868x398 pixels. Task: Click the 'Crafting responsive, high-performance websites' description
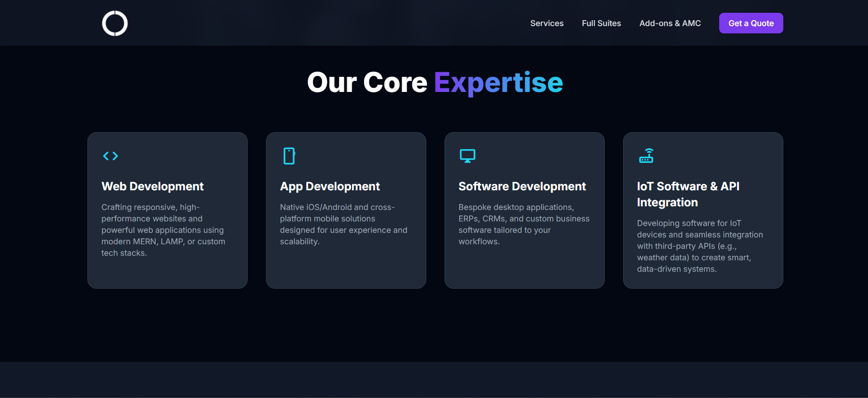pos(163,230)
